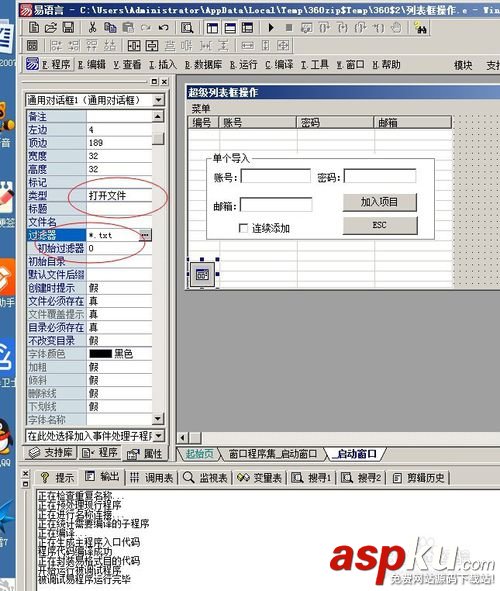Click the Stop square icon
This screenshot has height=591, width=500.
[289, 28]
